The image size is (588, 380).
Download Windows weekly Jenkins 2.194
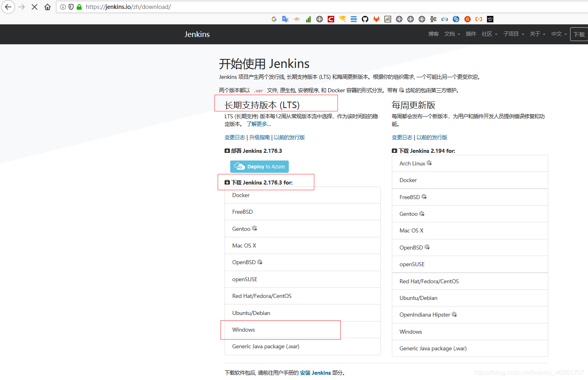point(470,332)
